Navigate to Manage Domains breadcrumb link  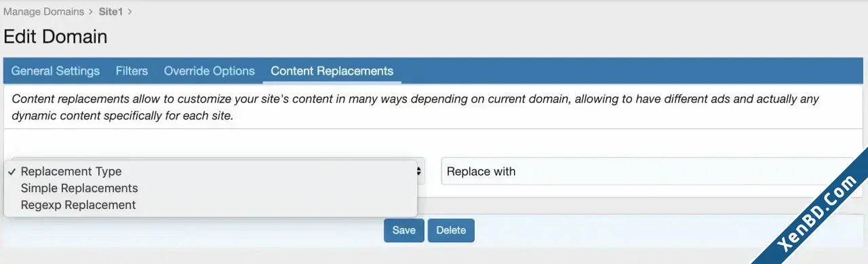pyautogui.click(x=43, y=12)
